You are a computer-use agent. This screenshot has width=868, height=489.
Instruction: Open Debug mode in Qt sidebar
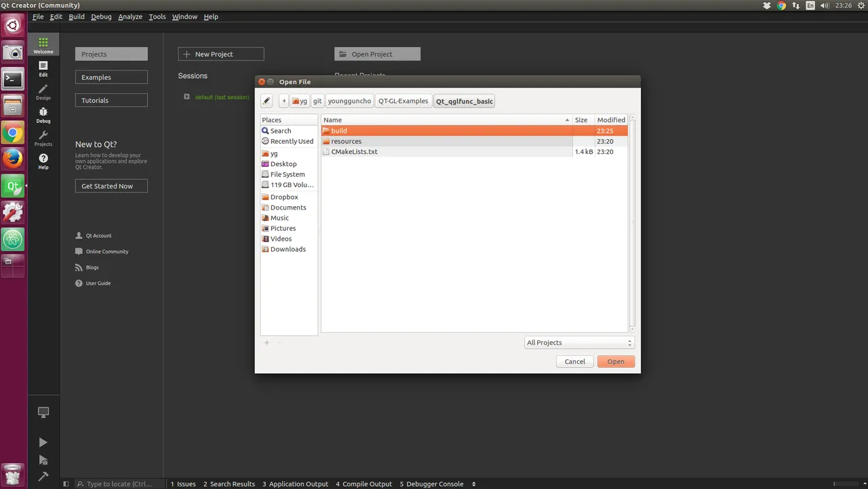click(43, 115)
